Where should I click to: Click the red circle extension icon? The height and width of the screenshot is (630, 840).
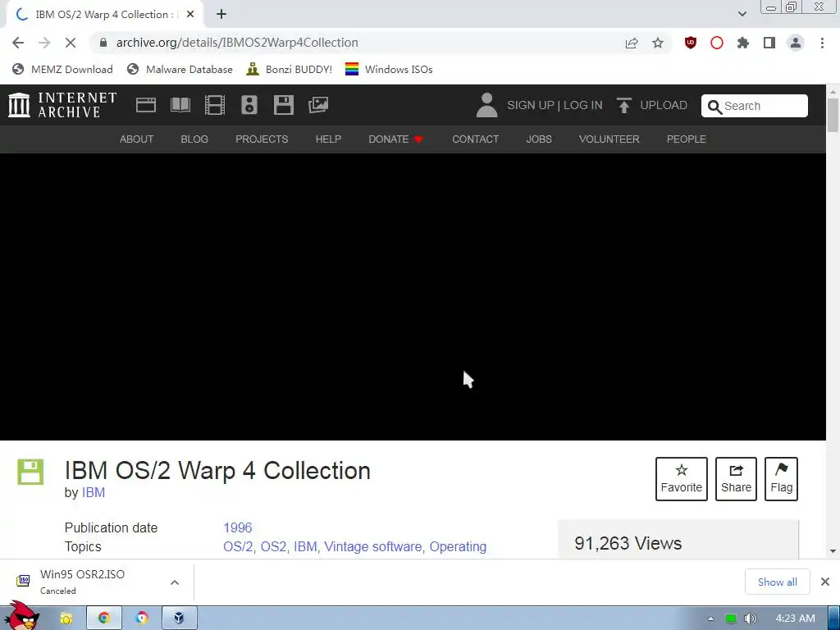[x=717, y=43]
